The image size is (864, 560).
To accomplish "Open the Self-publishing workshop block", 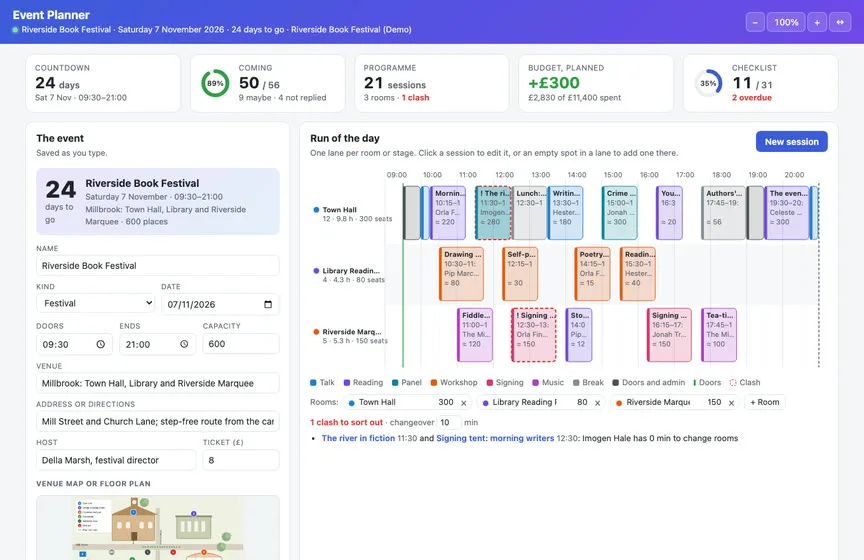I will coord(520,274).
